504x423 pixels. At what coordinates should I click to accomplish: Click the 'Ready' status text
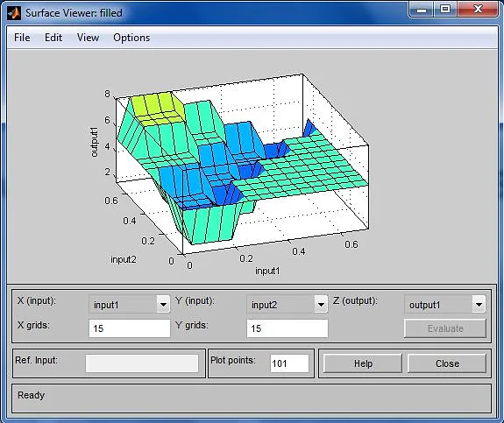point(32,395)
